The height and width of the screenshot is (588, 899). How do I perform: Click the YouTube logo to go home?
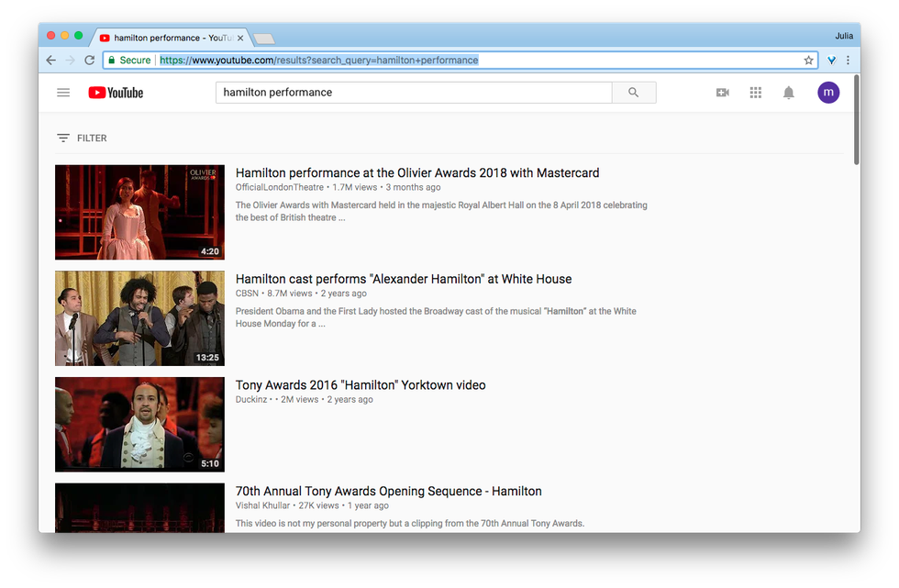(116, 93)
